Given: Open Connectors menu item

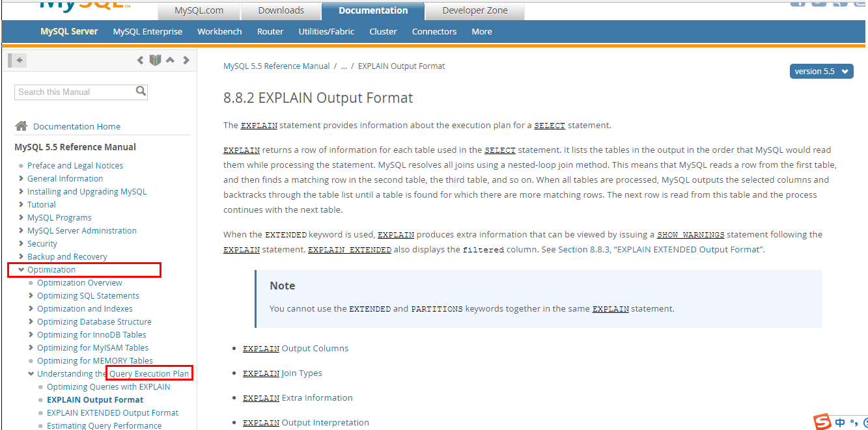Looking at the screenshot, I should (434, 31).
